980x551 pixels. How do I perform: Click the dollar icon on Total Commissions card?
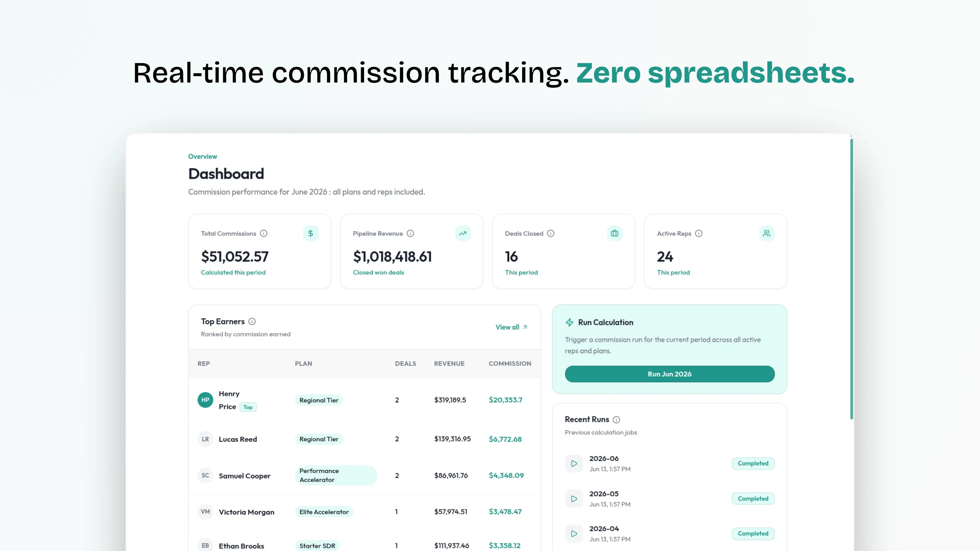(x=310, y=233)
